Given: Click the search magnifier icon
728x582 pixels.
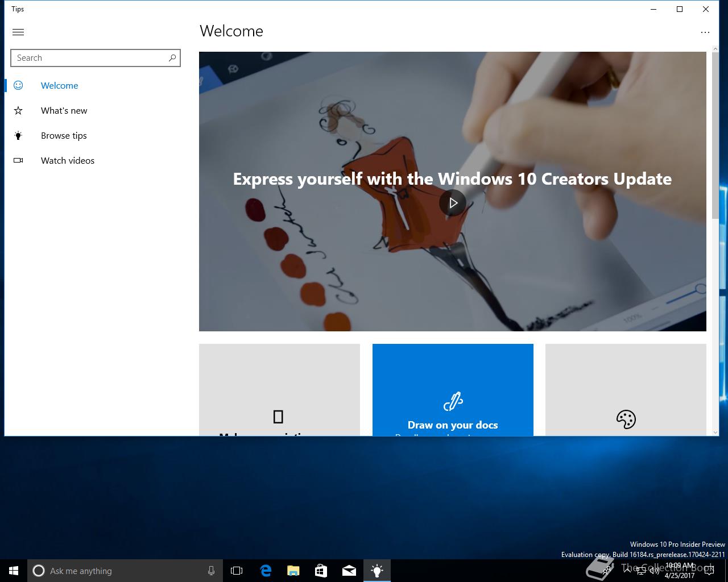Looking at the screenshot, I should 172,58.
